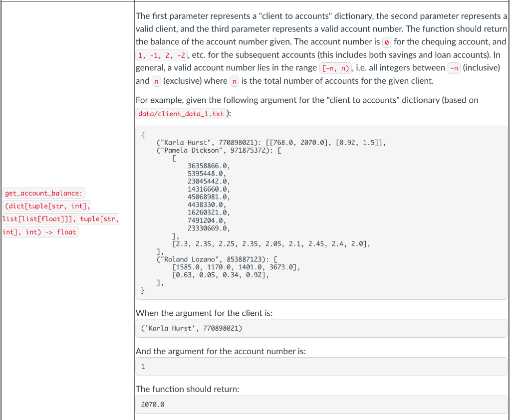Click the interest rates line starting with 2.3
Image resolution: width=511 pixels, height=420 pixels.
[271, 244]
